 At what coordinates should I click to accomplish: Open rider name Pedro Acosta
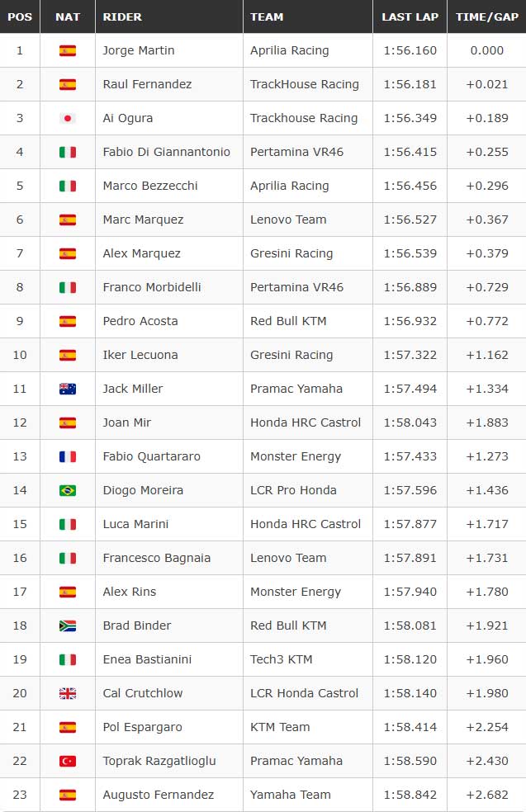click(140, 321)
